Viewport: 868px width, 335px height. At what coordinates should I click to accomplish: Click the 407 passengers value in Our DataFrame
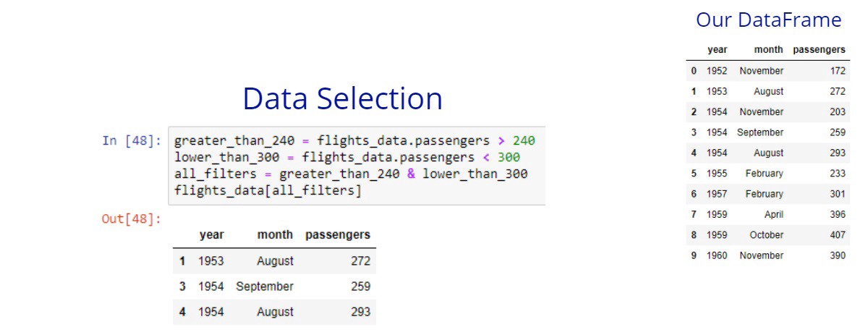836,235
